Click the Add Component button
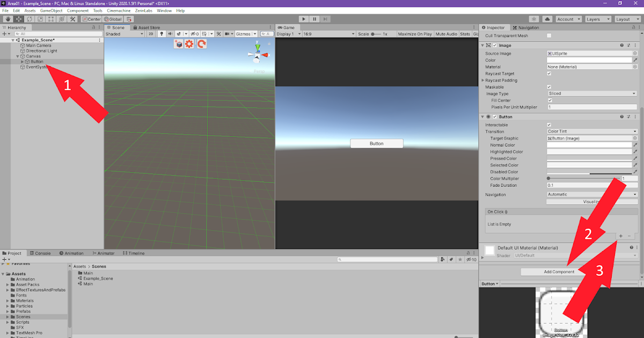644x338 pixels. tap(552, 271)
